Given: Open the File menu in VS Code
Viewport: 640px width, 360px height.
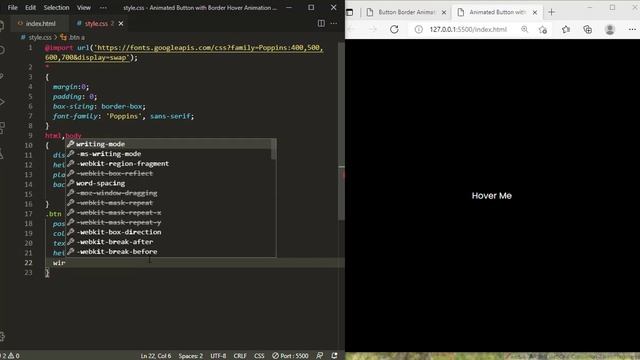Looking at the screenshot, I should tap(12, 7).
